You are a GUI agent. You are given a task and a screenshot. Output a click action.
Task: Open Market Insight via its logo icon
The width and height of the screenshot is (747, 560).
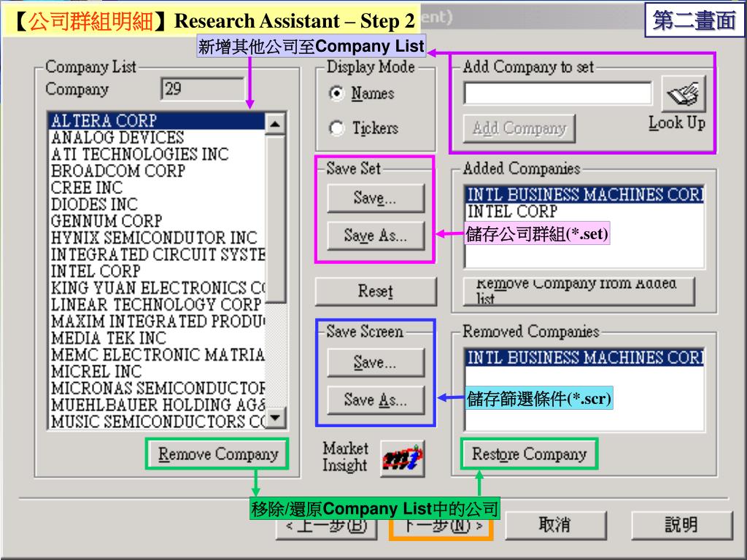click(403, 458)
